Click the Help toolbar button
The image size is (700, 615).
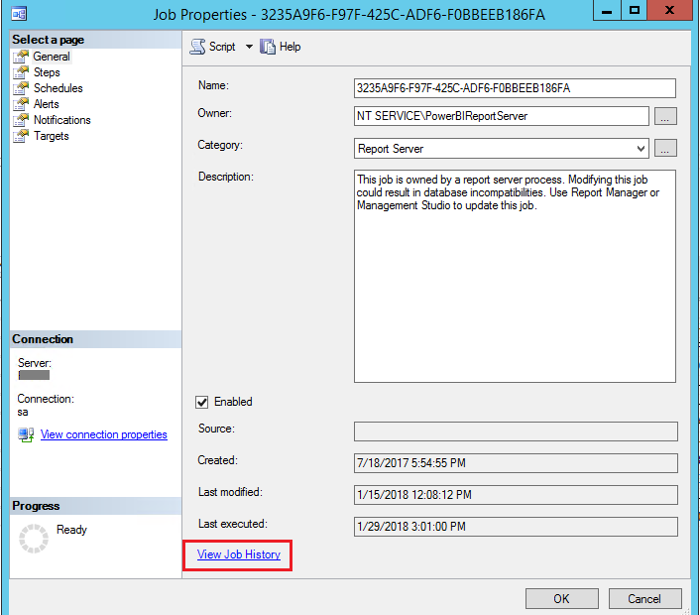(x=281, y=47)
